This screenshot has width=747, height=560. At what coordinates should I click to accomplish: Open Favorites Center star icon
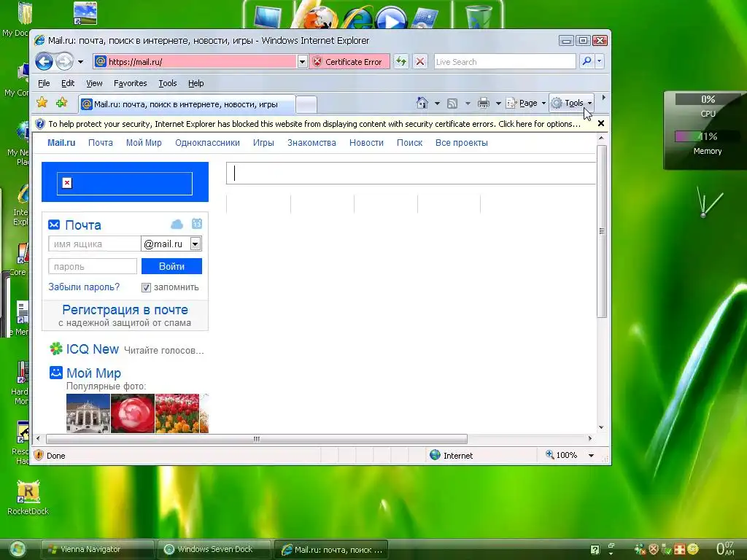[x=42, y=103]
